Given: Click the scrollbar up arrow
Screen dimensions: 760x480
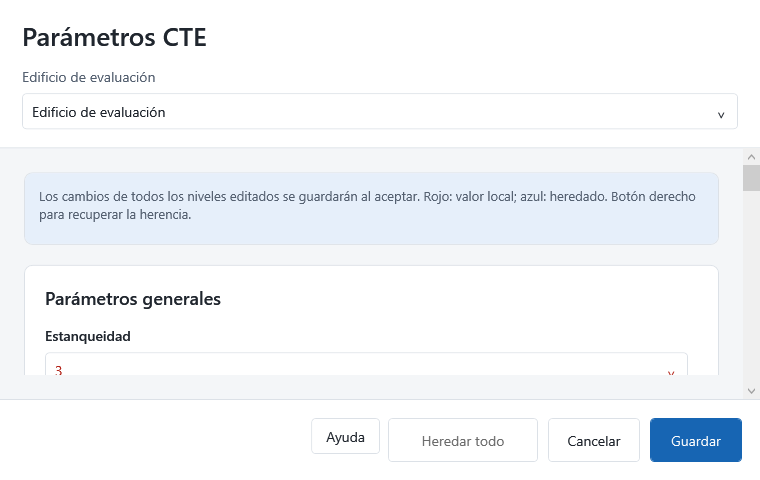Looking at the screenshot, I should tap(751, 157).
